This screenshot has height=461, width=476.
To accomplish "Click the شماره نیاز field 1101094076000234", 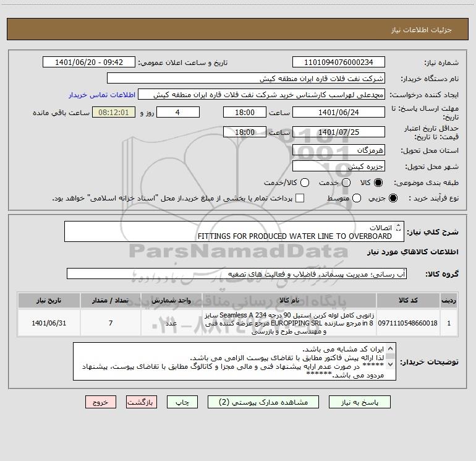I will 339,62.
